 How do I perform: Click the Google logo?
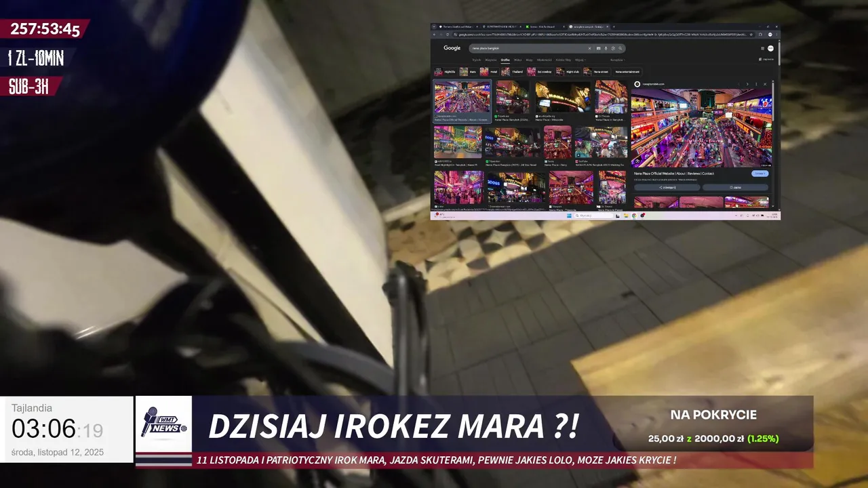pos(452,48)
